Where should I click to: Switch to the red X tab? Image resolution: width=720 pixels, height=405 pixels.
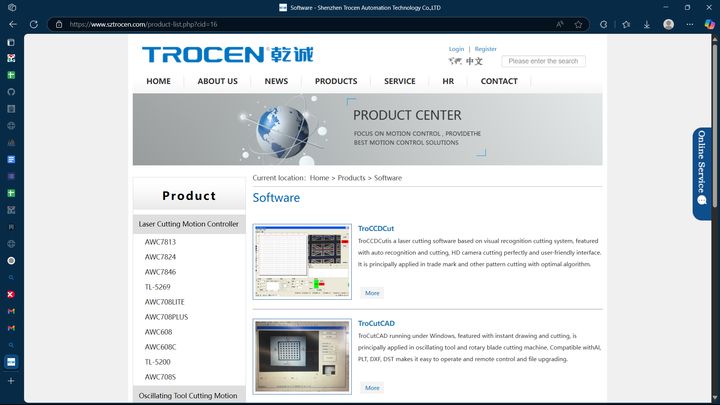click(x=11, y=294)
